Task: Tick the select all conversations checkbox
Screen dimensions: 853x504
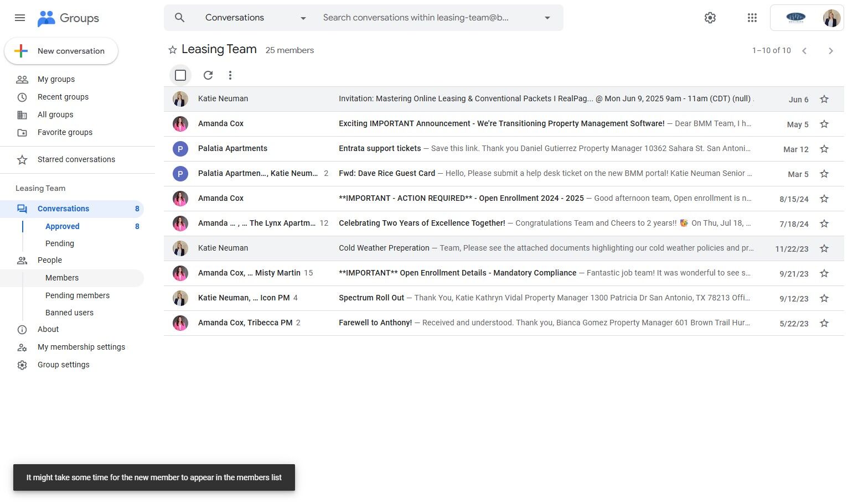Action: (x=180, y=75)
